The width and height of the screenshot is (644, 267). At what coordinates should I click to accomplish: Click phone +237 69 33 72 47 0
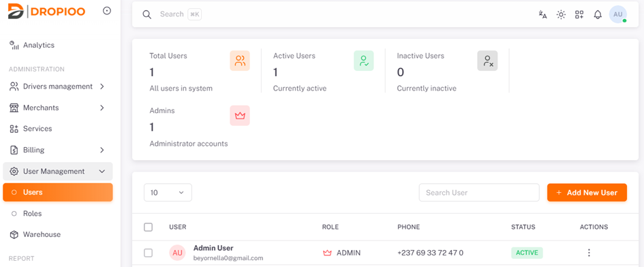click(431, 253)
